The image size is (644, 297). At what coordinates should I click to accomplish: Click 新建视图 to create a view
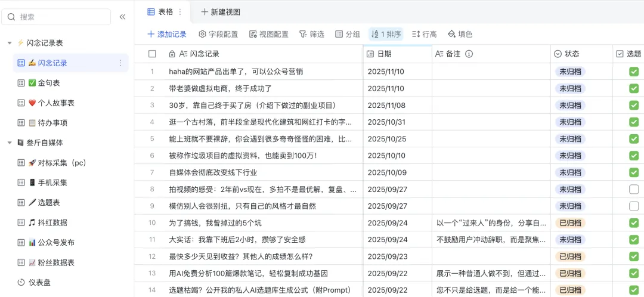click(x=220, y=11)
